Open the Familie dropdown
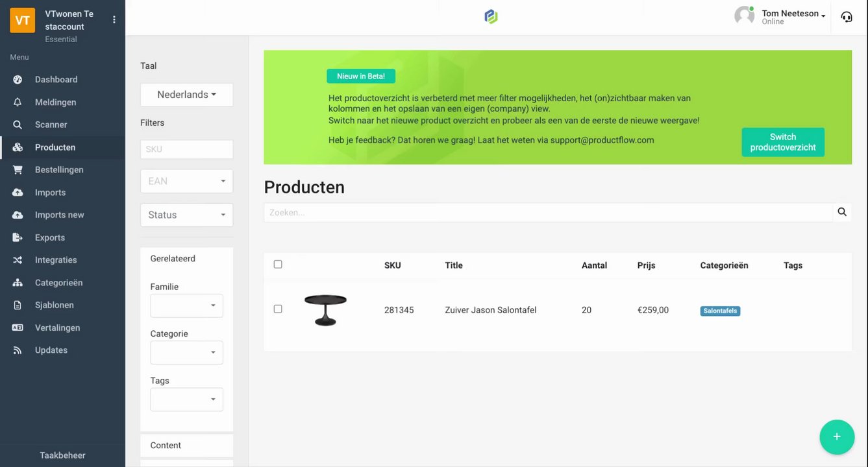This screenshot has width=868, height=467. [x=186, y=305]
